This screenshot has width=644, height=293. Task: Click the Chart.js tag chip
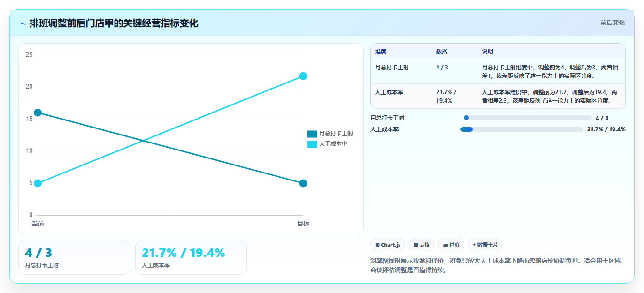pyautogui.click(x=388, y=245)
